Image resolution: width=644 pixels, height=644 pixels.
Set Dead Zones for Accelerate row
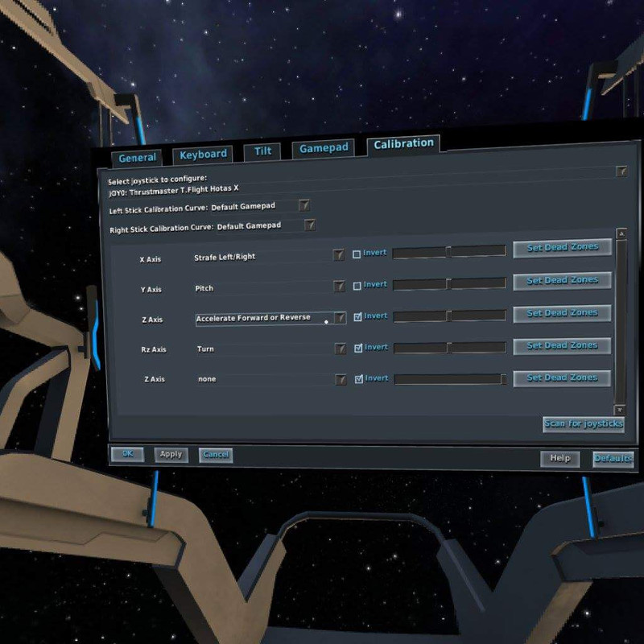562,313
